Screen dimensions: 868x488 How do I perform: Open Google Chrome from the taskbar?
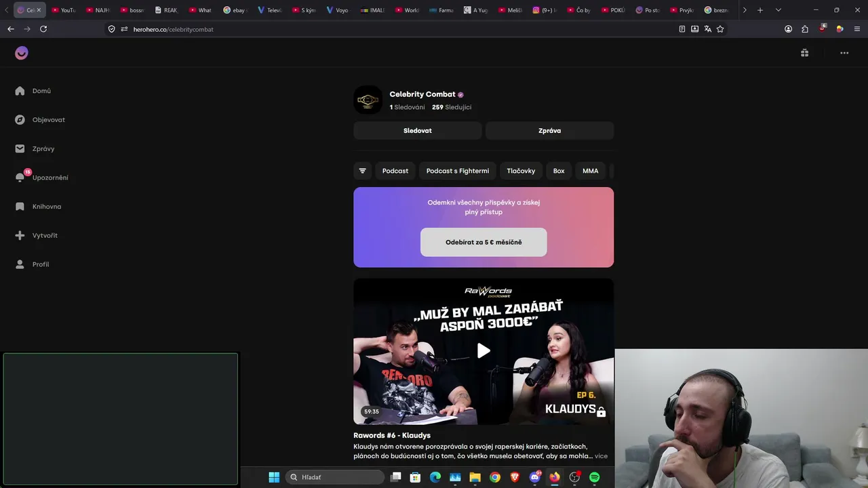tap(495, 477)
